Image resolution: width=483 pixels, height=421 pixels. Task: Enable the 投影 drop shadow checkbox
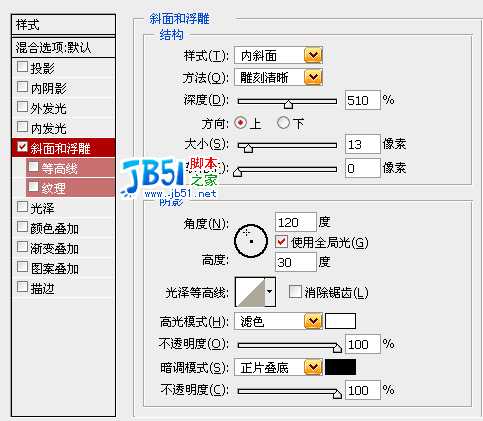tap(22, 67)
